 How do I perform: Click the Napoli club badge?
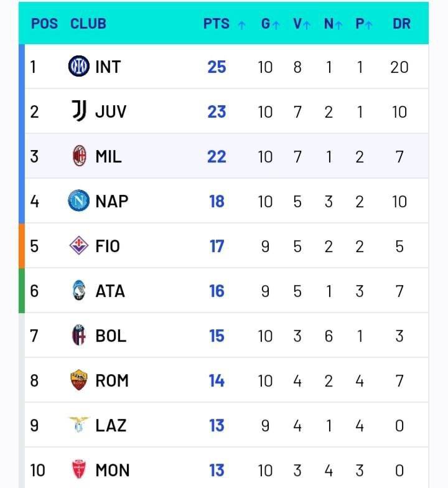pos(79,201)
